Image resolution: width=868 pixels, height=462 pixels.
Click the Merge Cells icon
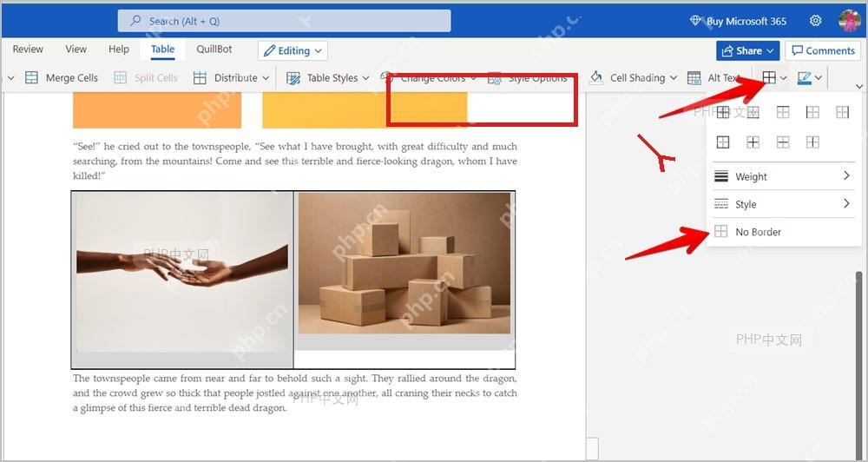tap(31, 77)
